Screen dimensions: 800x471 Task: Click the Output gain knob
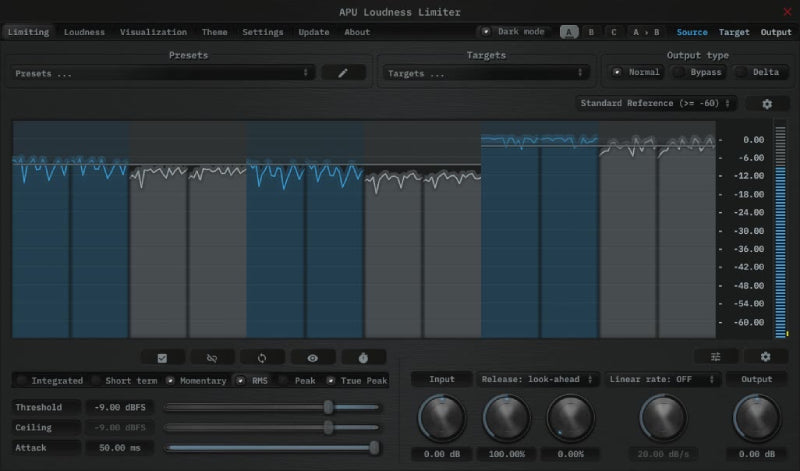(757, 418)
